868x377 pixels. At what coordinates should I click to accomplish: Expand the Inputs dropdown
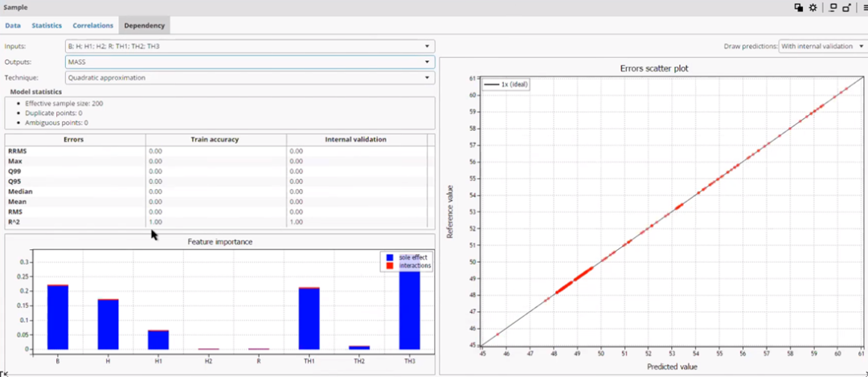pos(250,46)
